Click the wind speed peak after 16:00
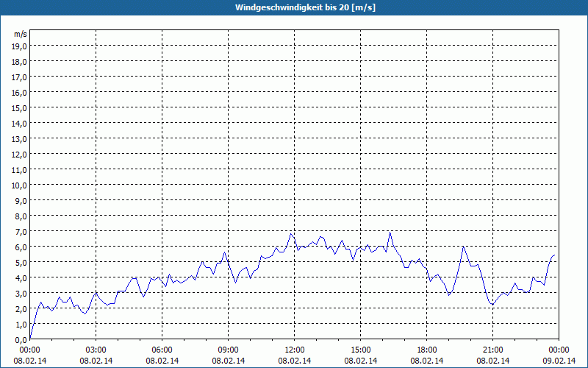Viewport: 588px width, 368px height. point(390,232)
